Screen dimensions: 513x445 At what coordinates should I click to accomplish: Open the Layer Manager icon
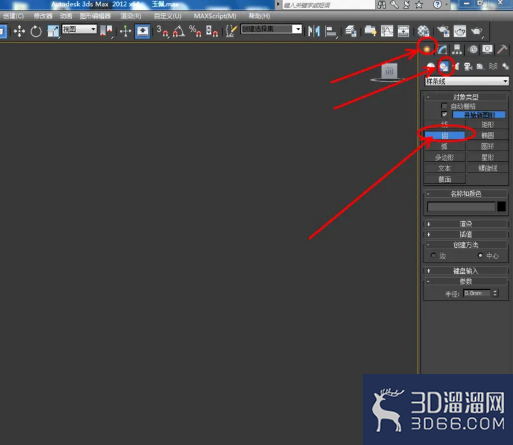[351, 32]
